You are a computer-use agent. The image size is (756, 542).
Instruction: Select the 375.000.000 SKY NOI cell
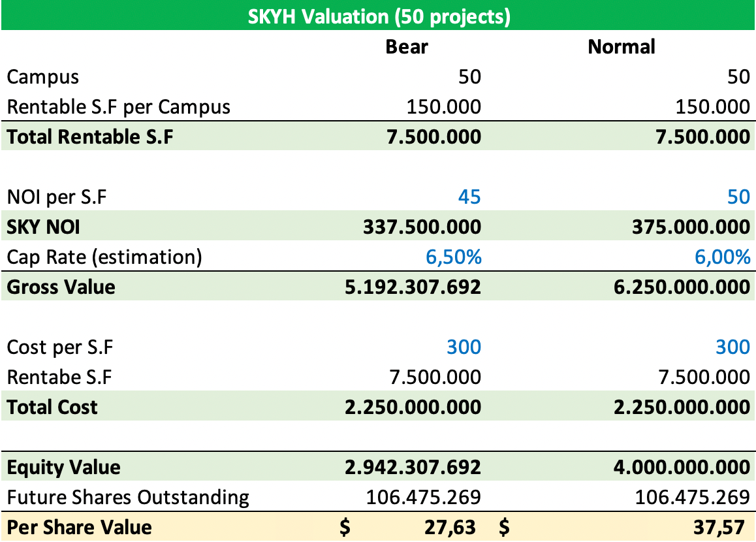tap(691, 227)
